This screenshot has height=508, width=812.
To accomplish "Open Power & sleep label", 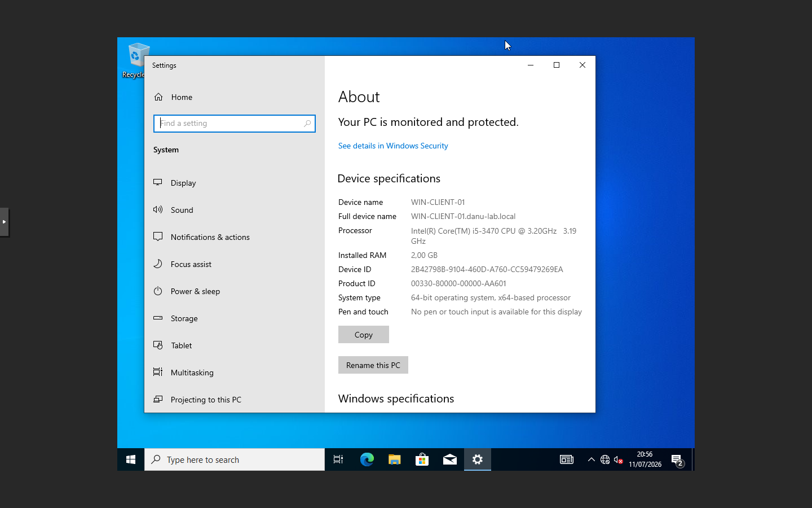I will click(x=195, y=291).
